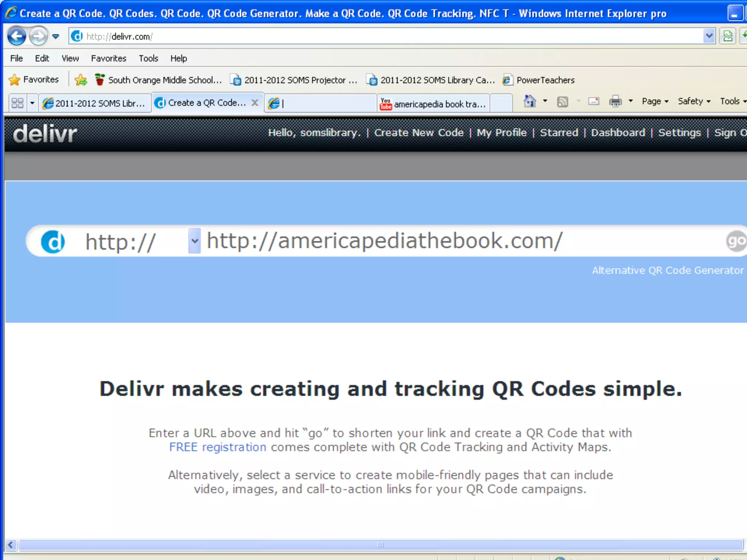The height and width of the screenshot is (560, 747).
Task: Click the RSS feeds icon
Action: tap(562, 102)
